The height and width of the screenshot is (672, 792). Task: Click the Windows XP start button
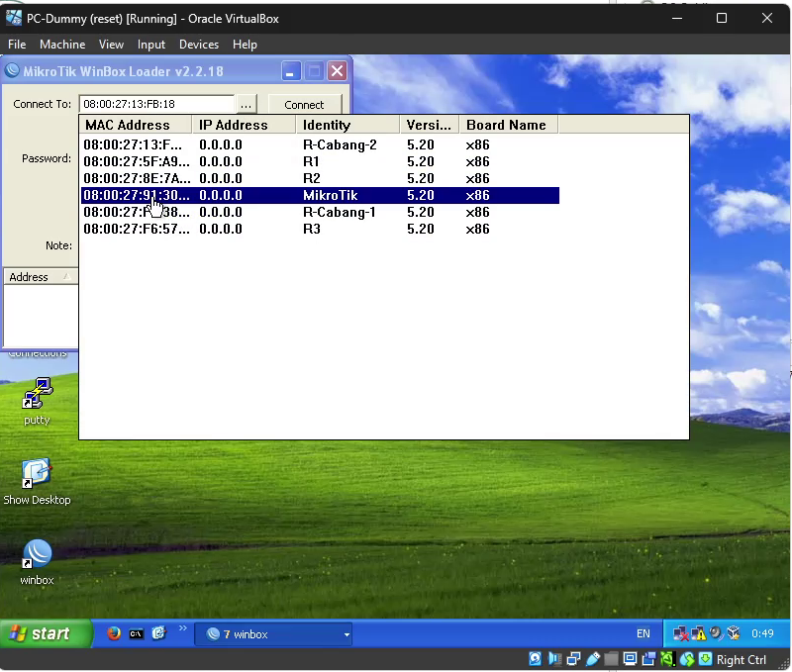[x=47, y=633]
